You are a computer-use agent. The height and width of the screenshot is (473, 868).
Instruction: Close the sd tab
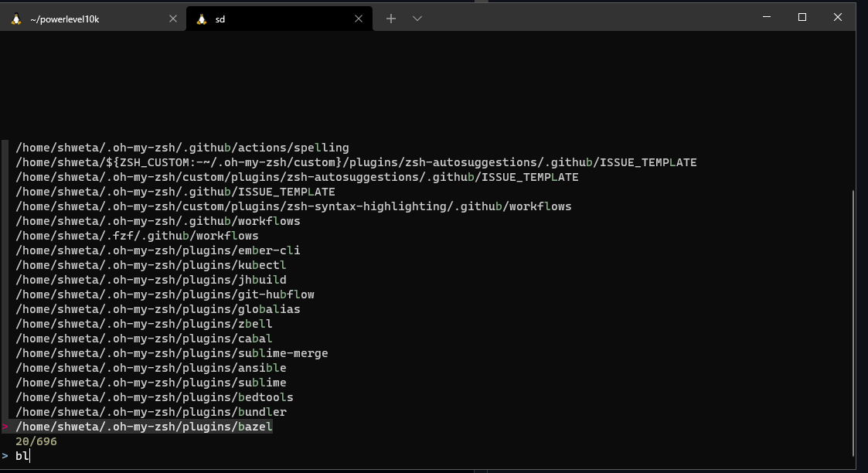point(359,19)
